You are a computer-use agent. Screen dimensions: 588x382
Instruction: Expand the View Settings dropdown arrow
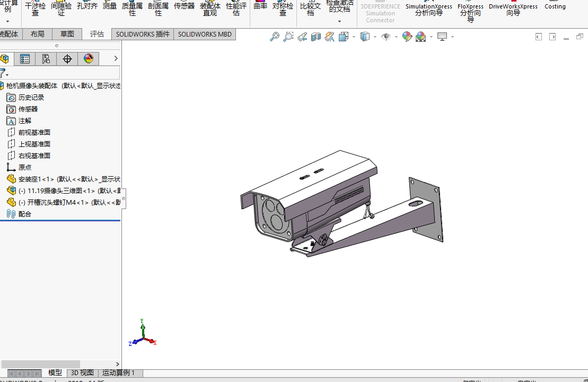pos(453,37)
